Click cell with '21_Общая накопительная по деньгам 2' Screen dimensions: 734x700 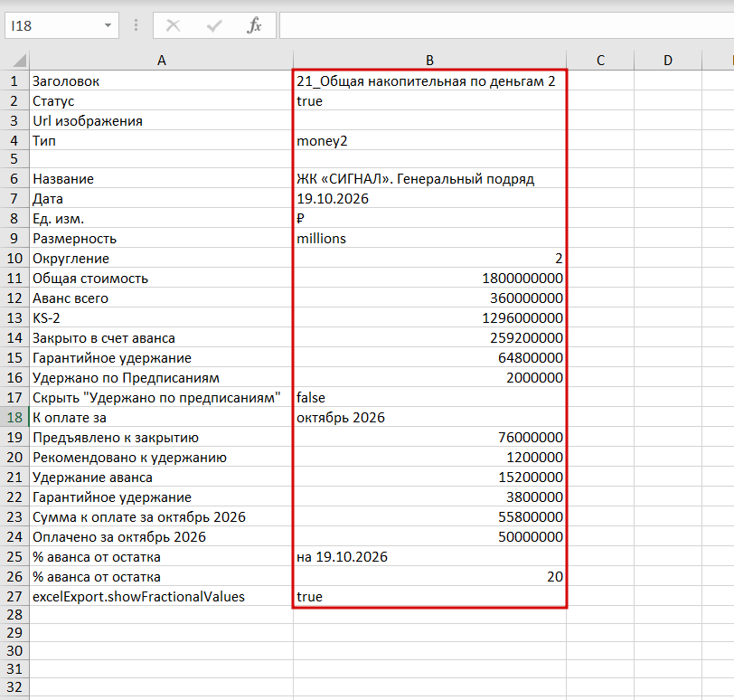429,81
